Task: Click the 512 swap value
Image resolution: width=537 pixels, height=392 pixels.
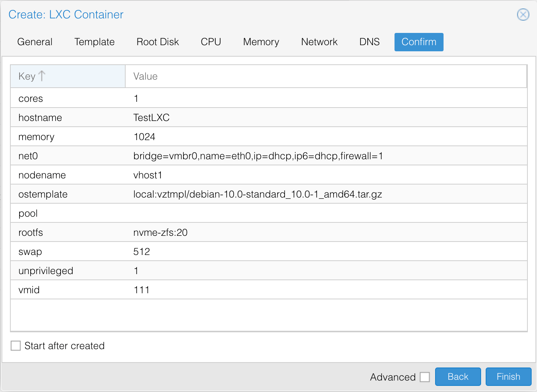Action: 142,252
